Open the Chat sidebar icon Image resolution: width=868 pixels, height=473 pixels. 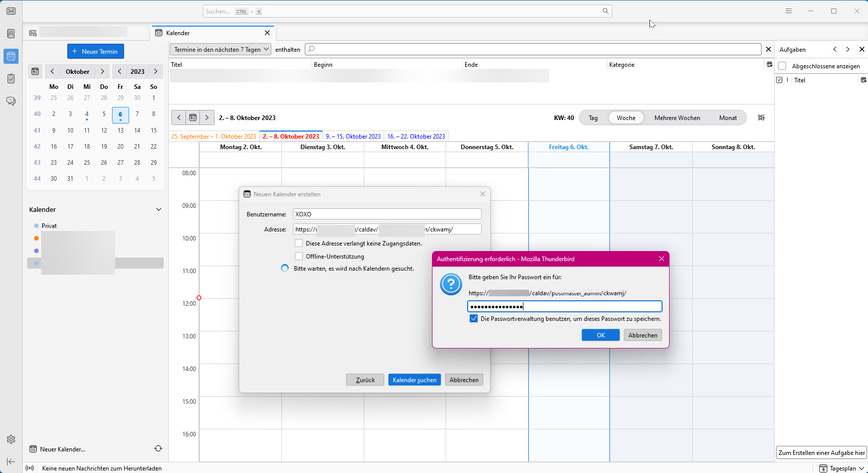(11, 101)
